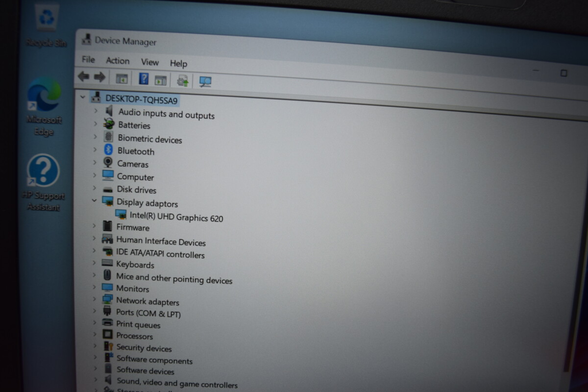588x392 pixels.
Task: Select the Software components icon
Action: [x=108, y=358]
